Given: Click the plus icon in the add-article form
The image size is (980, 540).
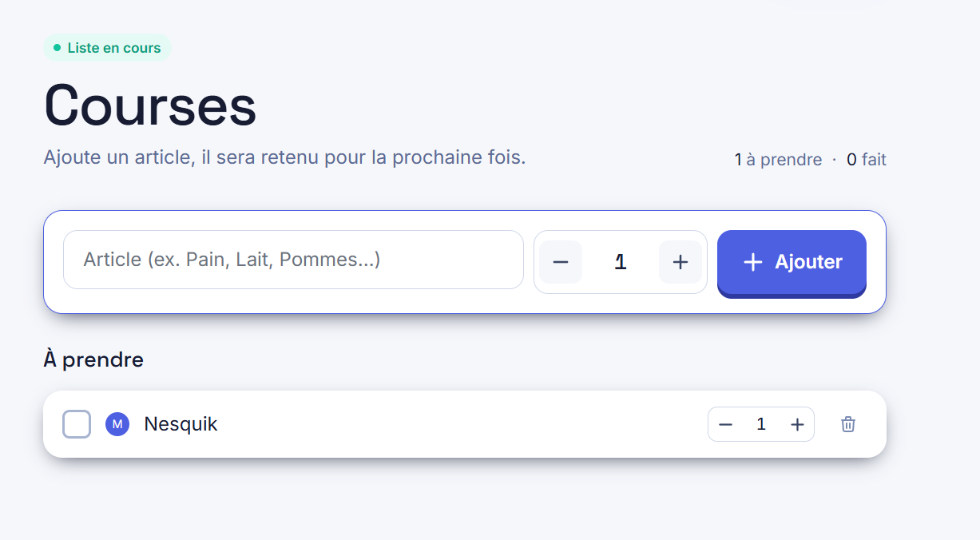Looking at the screenshot, I should click(680, 261).
